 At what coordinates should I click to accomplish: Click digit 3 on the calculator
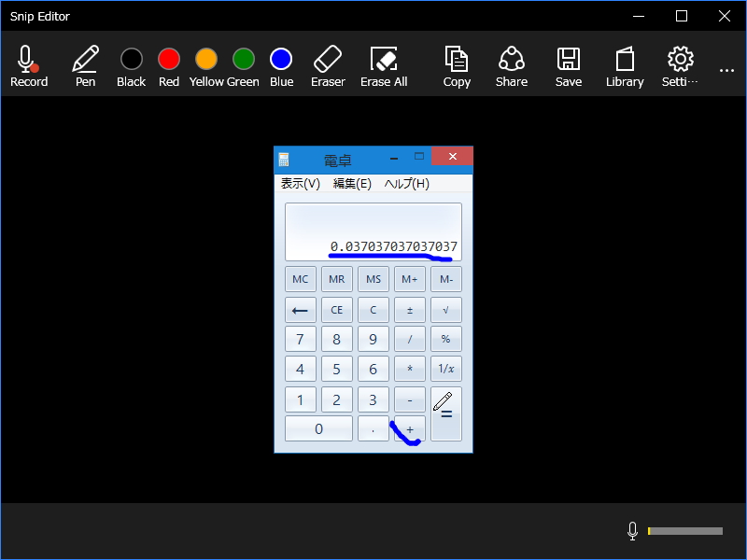[373, 399]
